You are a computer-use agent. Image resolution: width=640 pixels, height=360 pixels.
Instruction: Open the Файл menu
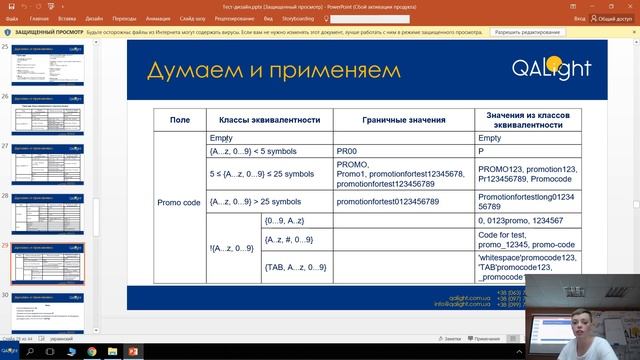coord(12,19)
